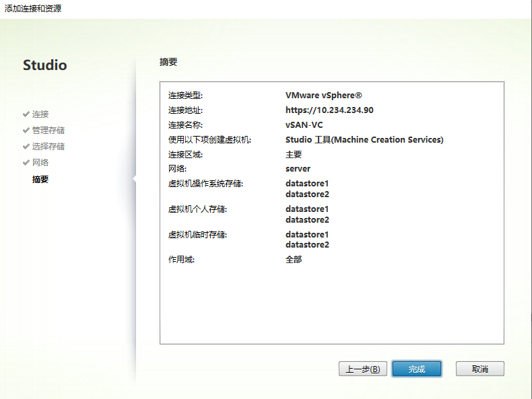Click the VMware vSphere® connection type value

(x=324, y=96)
